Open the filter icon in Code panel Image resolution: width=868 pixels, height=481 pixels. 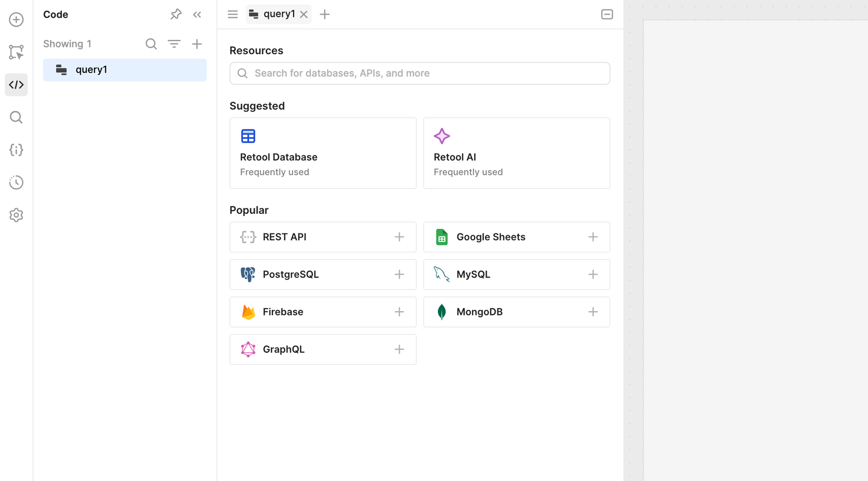tap(174, 44)
